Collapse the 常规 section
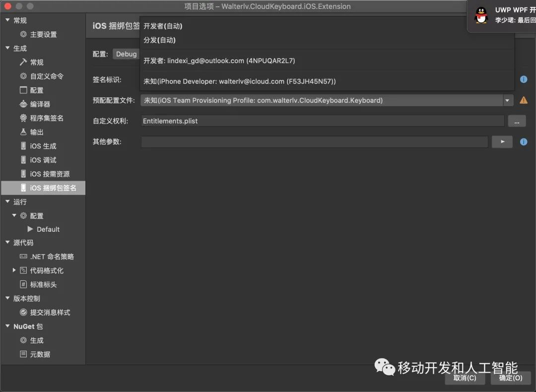Viewport: 536px width, 392px height. coord(7,20)
